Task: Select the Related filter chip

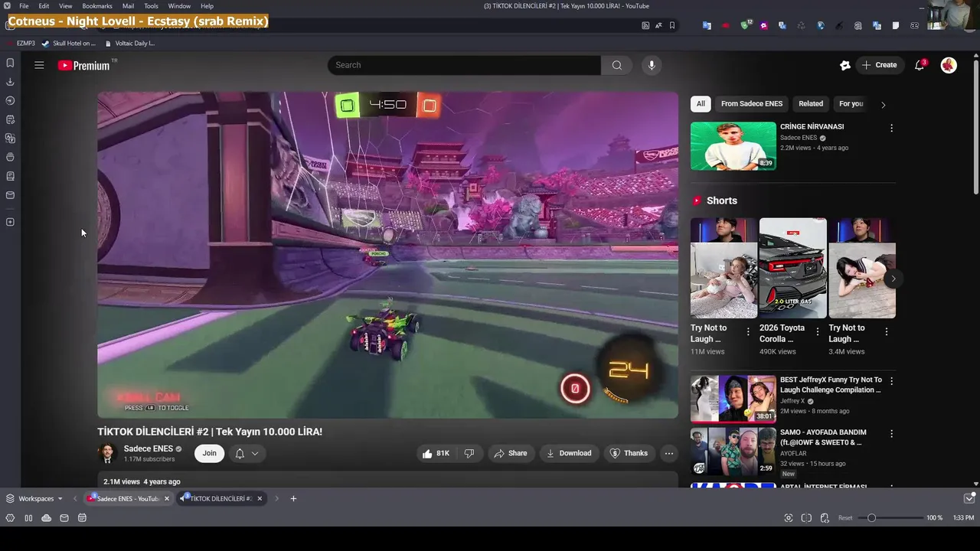Action: click(811, 104)
